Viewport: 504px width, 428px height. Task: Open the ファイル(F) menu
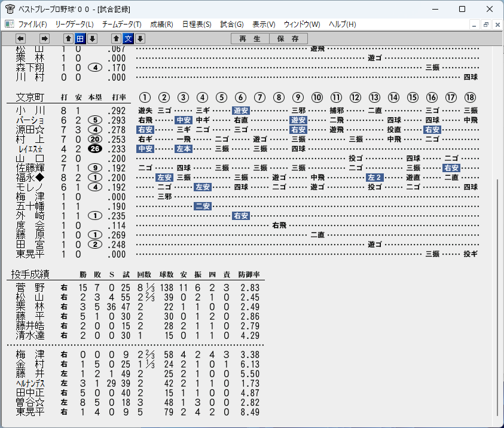32,25
